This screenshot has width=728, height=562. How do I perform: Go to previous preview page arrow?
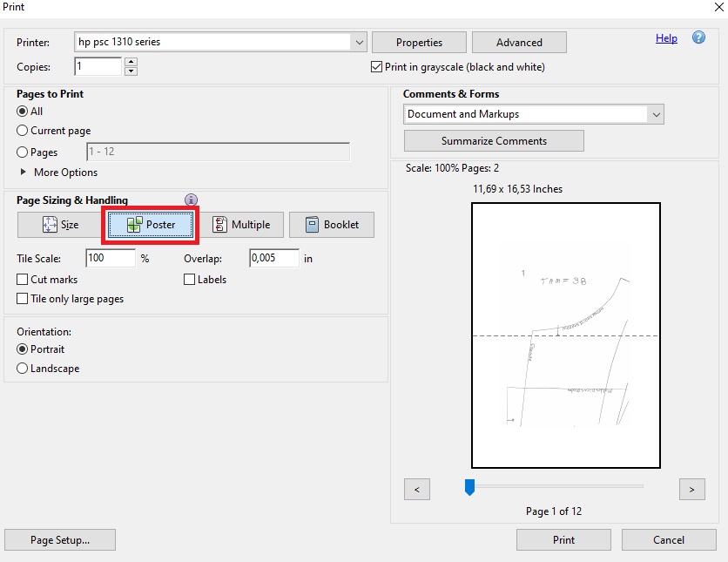(x=417, y=490)
